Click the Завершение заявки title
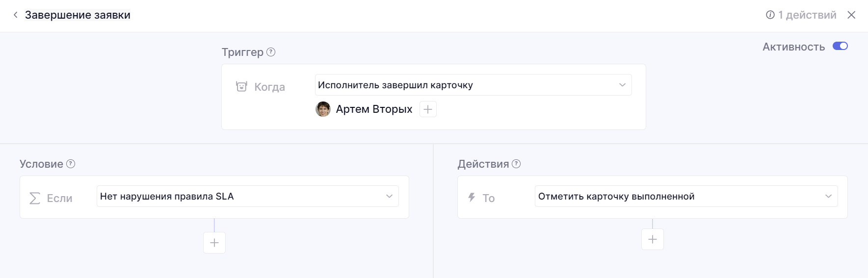Image resolution: width=868 pixels, height=278 pixels. coord(78,15)
